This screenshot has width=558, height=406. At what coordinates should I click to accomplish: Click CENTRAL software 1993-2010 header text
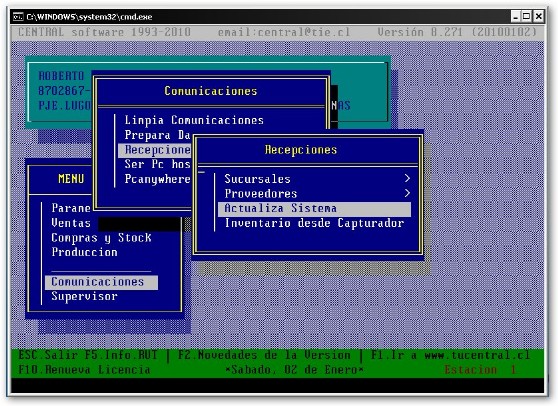pyautogui.click(x=104, y=32)
